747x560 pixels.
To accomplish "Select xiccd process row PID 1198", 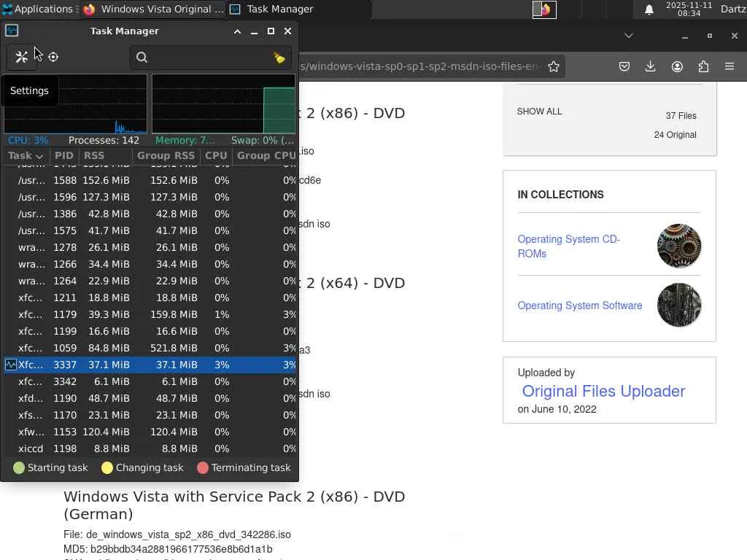I will pyautogui.click(x=150, y=448).
